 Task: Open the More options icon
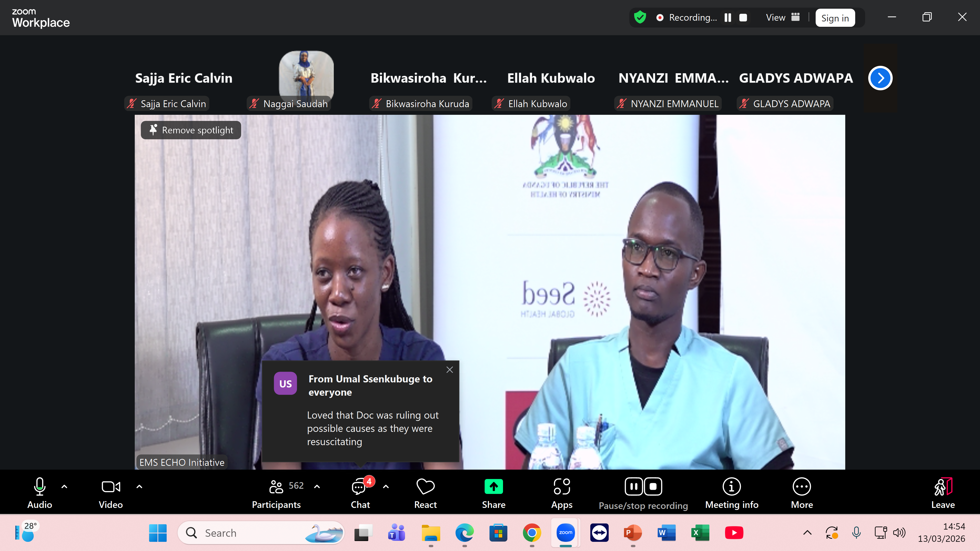pos(802,487)
